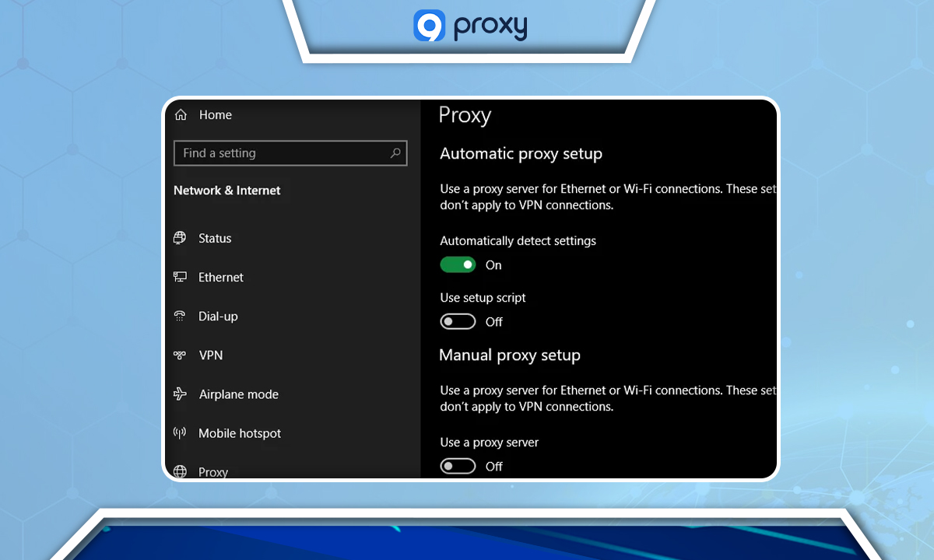Select the VPN icon
Screen dimensions: 934x560
pyautogui.click(x=181, y=355)
